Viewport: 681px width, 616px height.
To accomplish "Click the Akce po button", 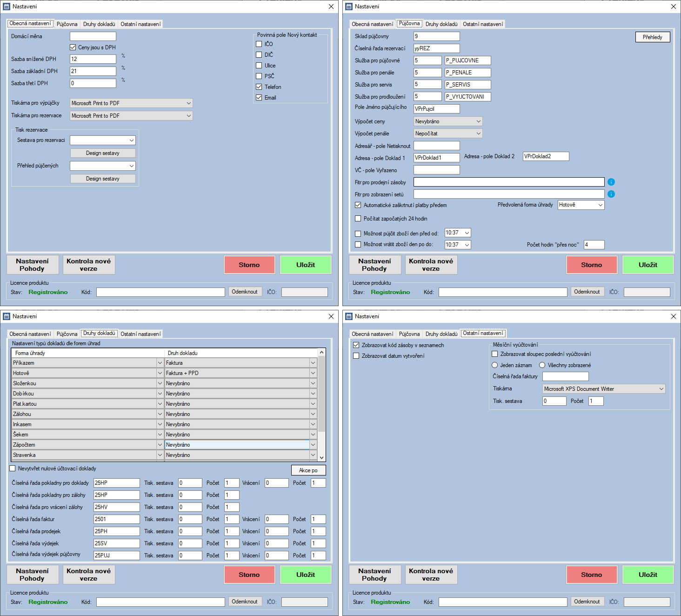I will point(308,470).
